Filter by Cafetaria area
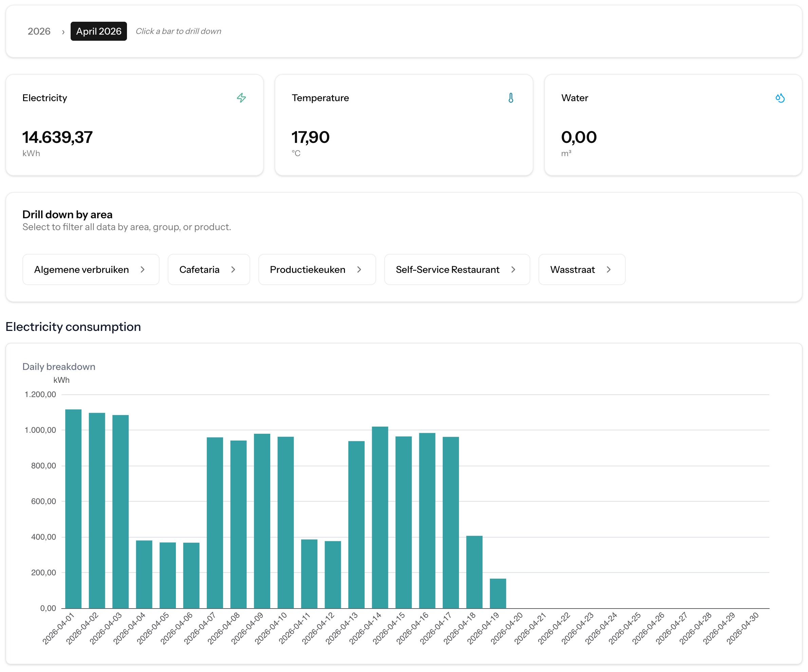The image size is (808, 672). point(208,269)
